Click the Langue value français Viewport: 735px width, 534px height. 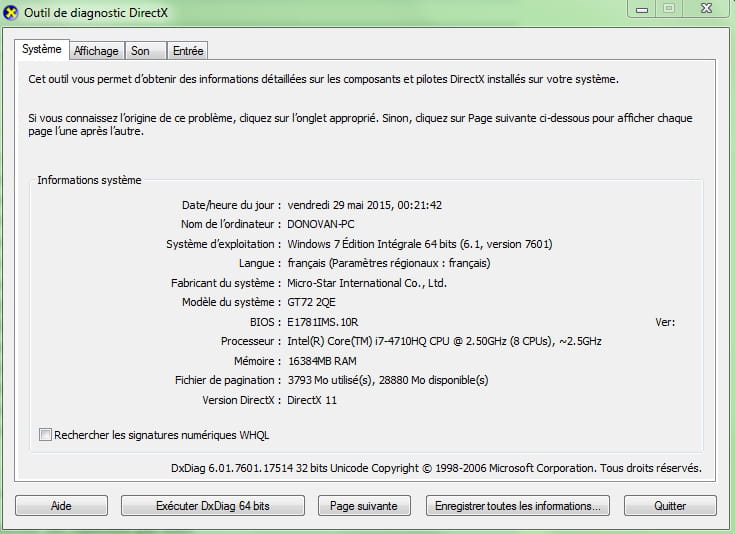389,263
